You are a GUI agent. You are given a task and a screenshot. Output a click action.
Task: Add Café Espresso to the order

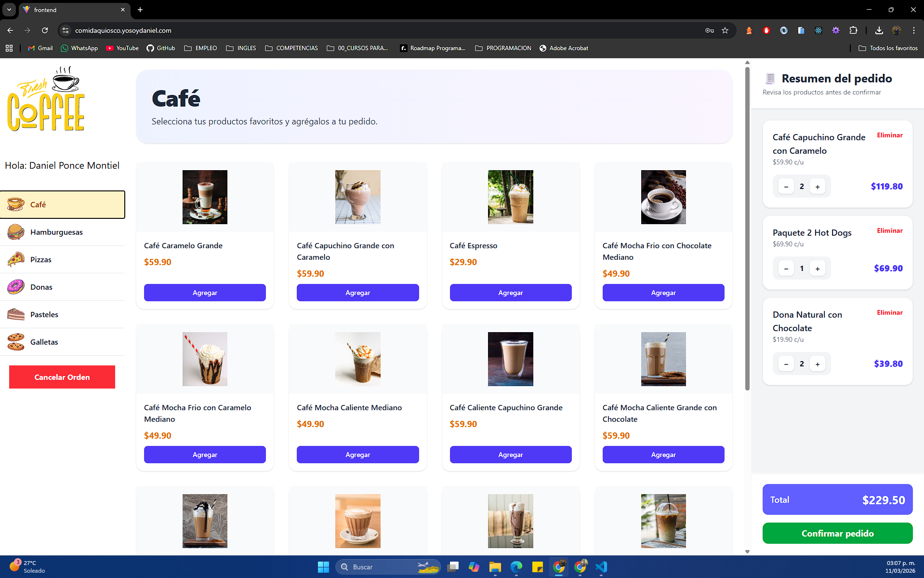510,293
